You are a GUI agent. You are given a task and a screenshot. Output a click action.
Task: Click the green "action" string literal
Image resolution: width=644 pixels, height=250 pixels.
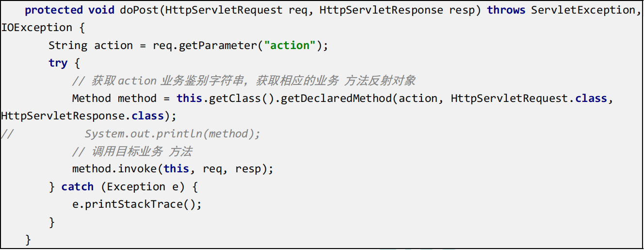(x=290, y=46)
